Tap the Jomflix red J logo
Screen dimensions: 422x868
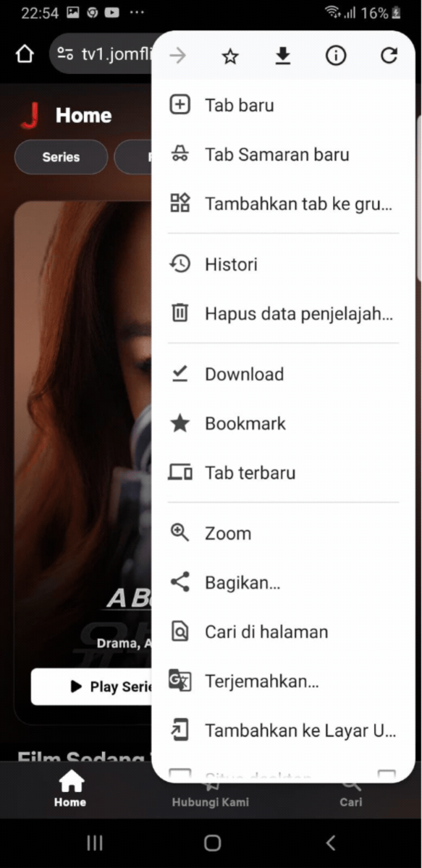[30, 116]
